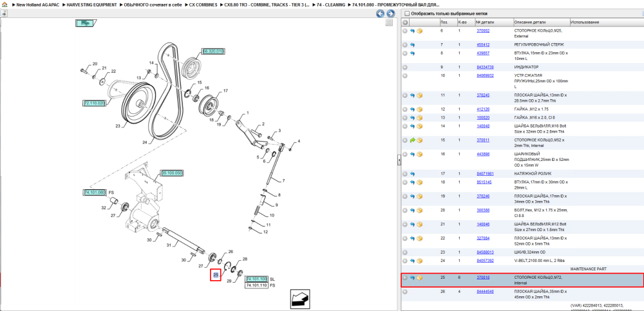Sort by 'Описание детали' column header
Image resolution: width=644 pixels, height=311 pixels.
pyautogui.click(x=529, y=22)
